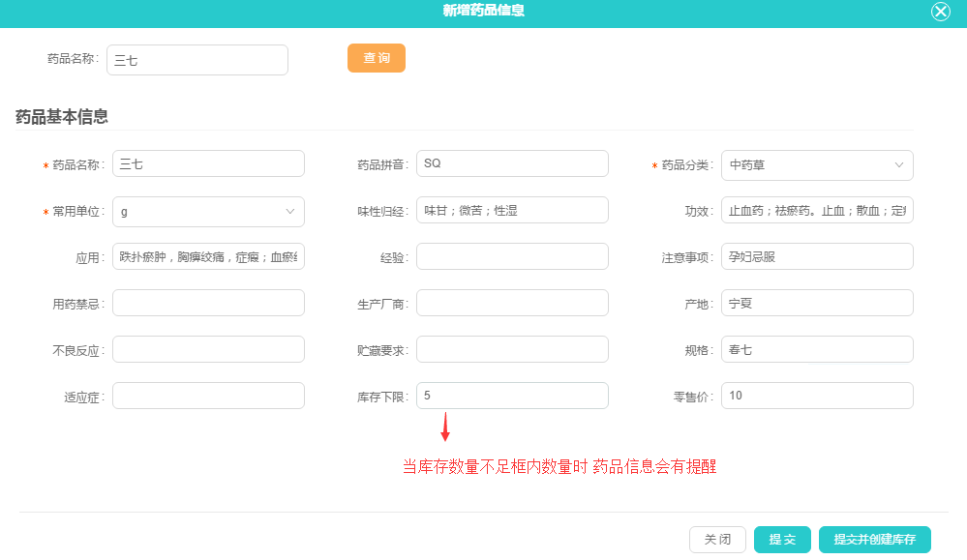Click the 适应症 label
The width and height of the screenshot is (967, 560).
pyautogui.click(x=84, y=398)
